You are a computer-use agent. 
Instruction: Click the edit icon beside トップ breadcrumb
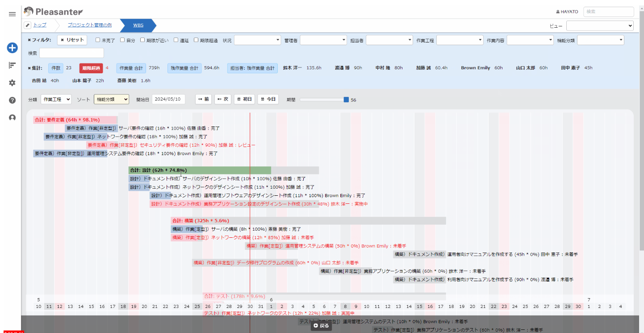click(x=27, y=25)
